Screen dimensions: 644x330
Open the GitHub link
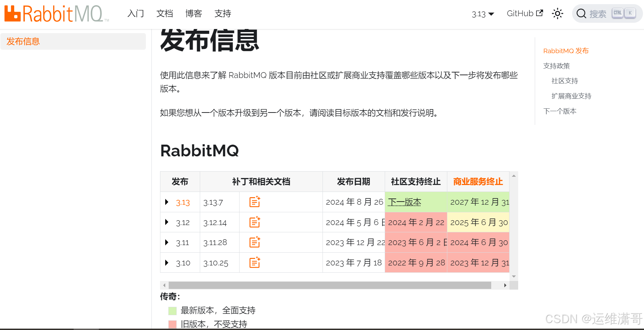point(525,13)
